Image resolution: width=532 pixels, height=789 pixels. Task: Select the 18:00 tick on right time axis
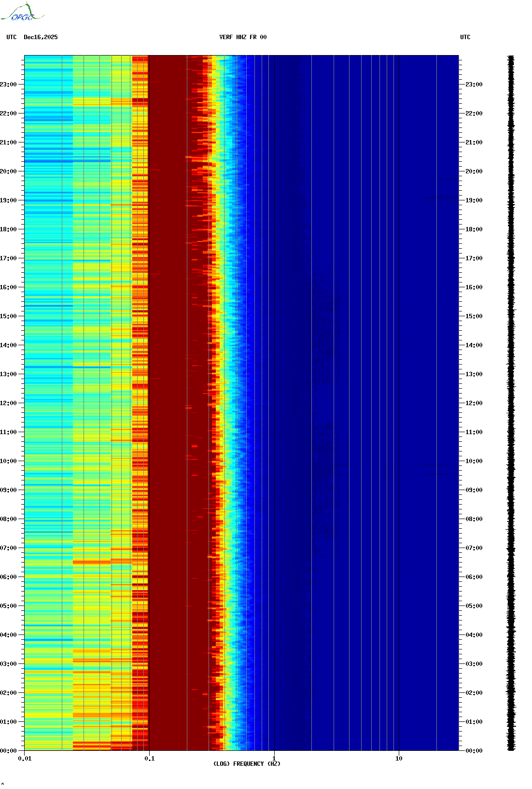point(473,229)
